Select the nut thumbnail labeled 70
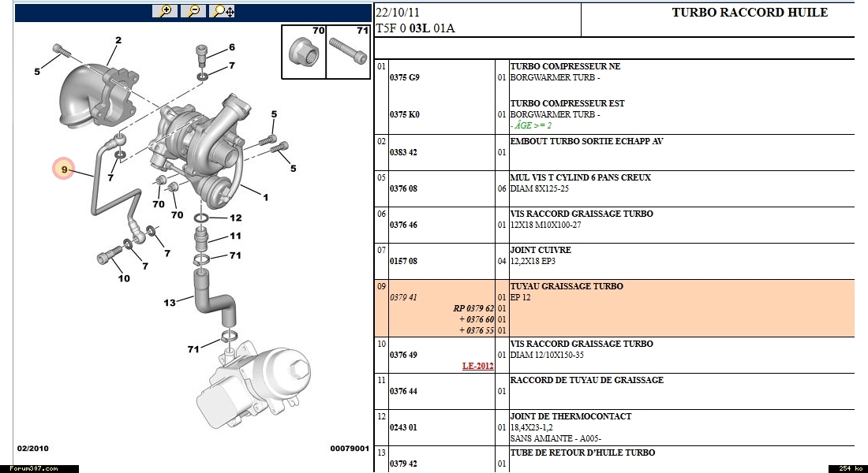 tap(304, 54)
